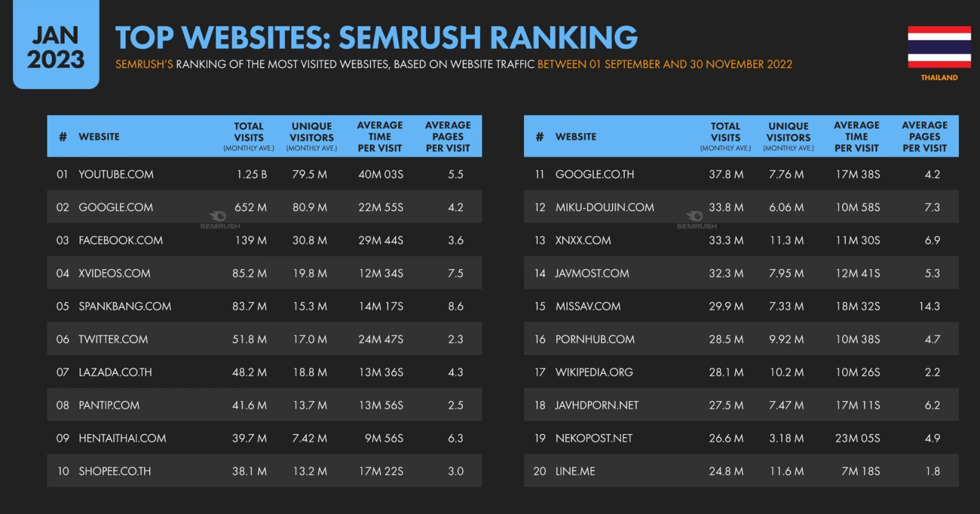Click the Top Websites: Semrush Ranking title

point(376,37)
